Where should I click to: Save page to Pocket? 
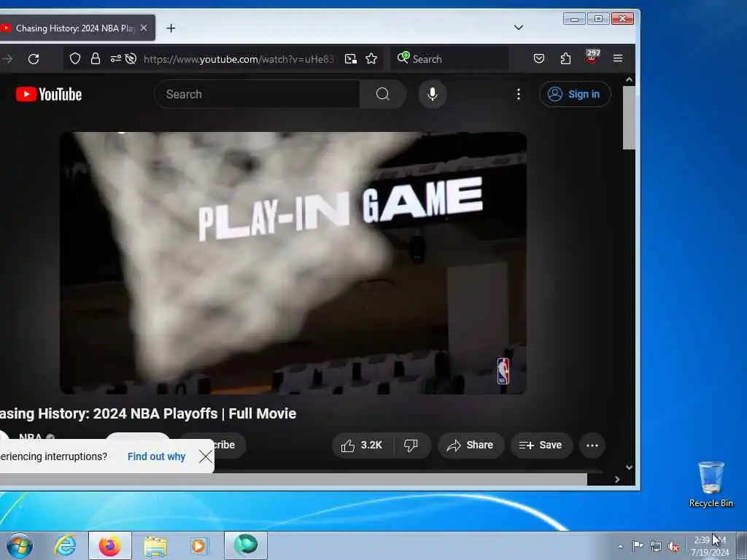click(539, 58)
